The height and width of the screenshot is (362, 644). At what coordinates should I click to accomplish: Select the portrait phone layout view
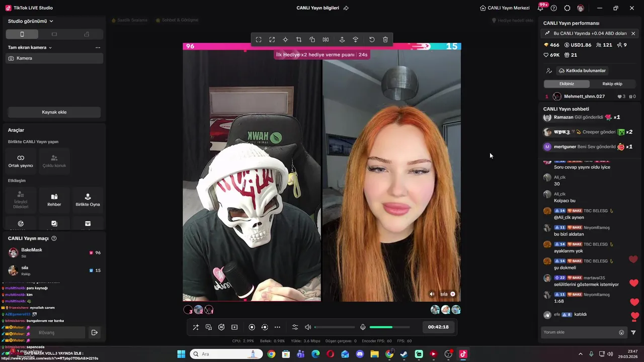pos(22,34)
